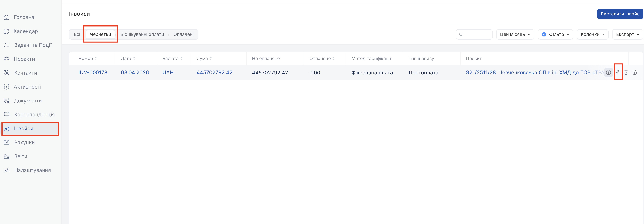
Task: Open Кореспонденція in the sidebar
Action: tap(34, 115)
